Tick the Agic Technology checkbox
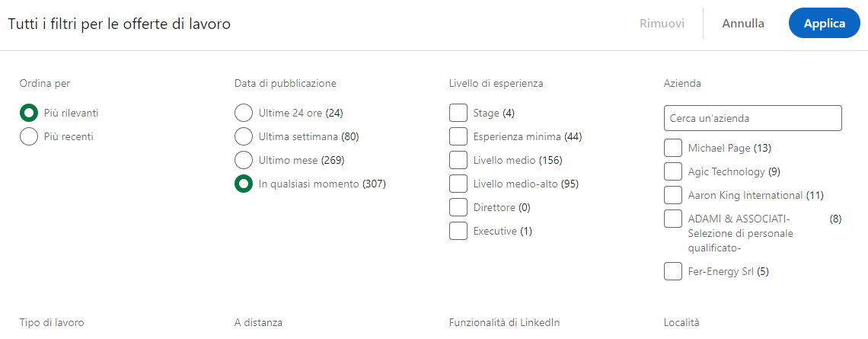Screen dimensions: 868x339 point(672,171)
